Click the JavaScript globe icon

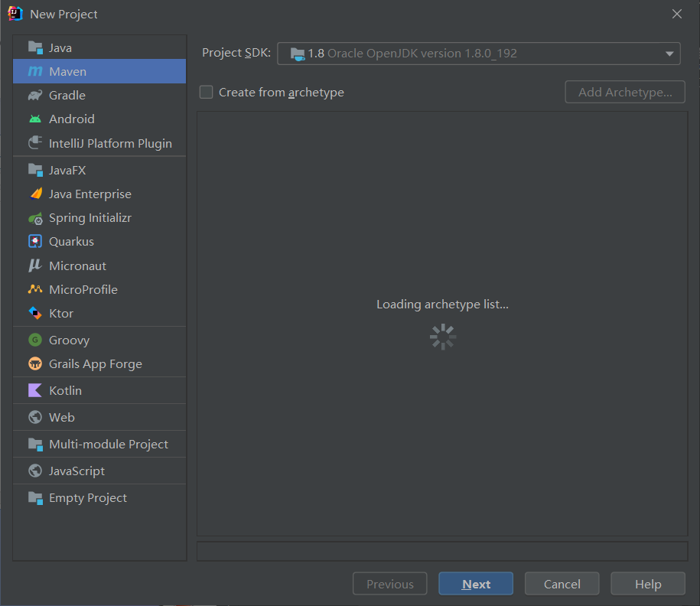click(x=35, y=471)
